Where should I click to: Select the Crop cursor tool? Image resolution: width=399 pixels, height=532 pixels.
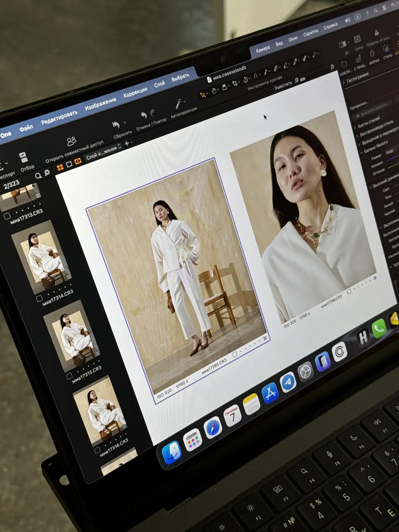coord(235,83)
